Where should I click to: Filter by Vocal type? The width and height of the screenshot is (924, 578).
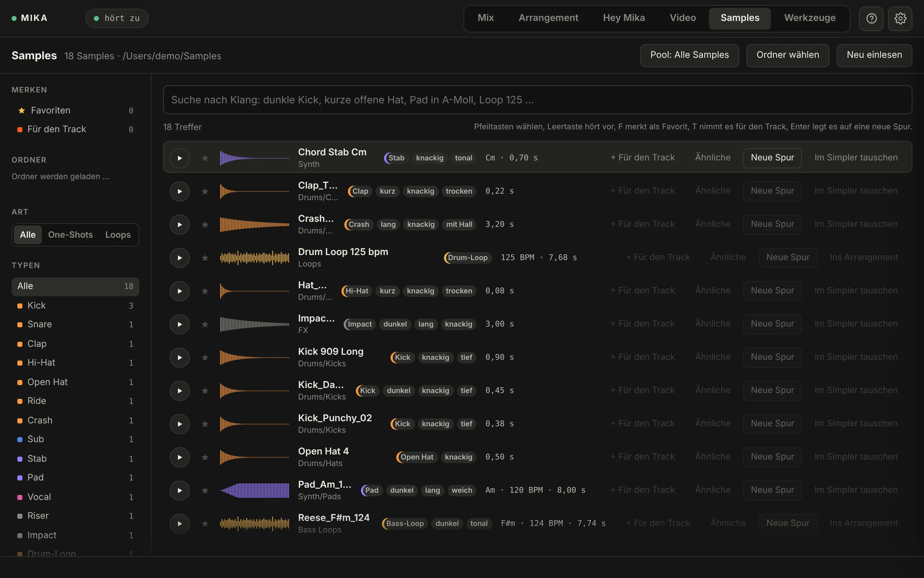[x=75, y=497]
